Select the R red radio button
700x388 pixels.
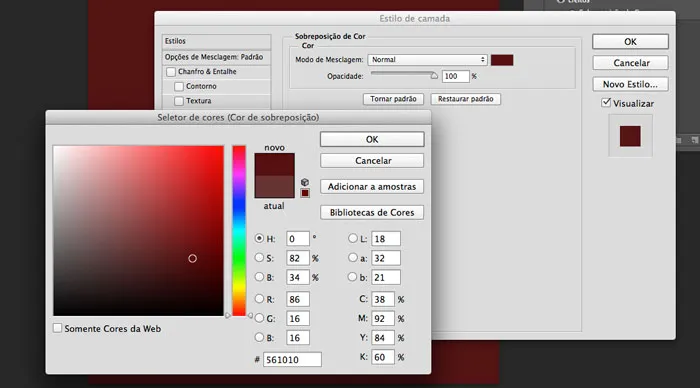click(x=259, y=299)
